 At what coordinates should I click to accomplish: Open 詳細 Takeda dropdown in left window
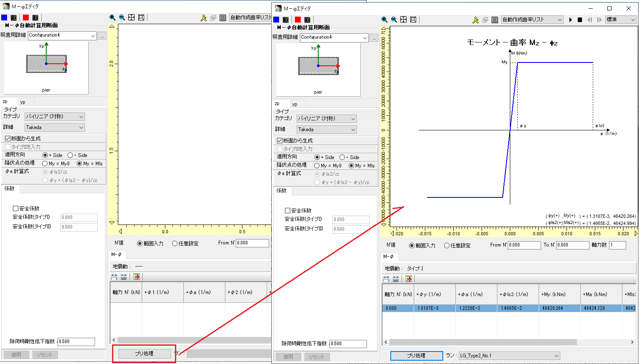(55, 127)
